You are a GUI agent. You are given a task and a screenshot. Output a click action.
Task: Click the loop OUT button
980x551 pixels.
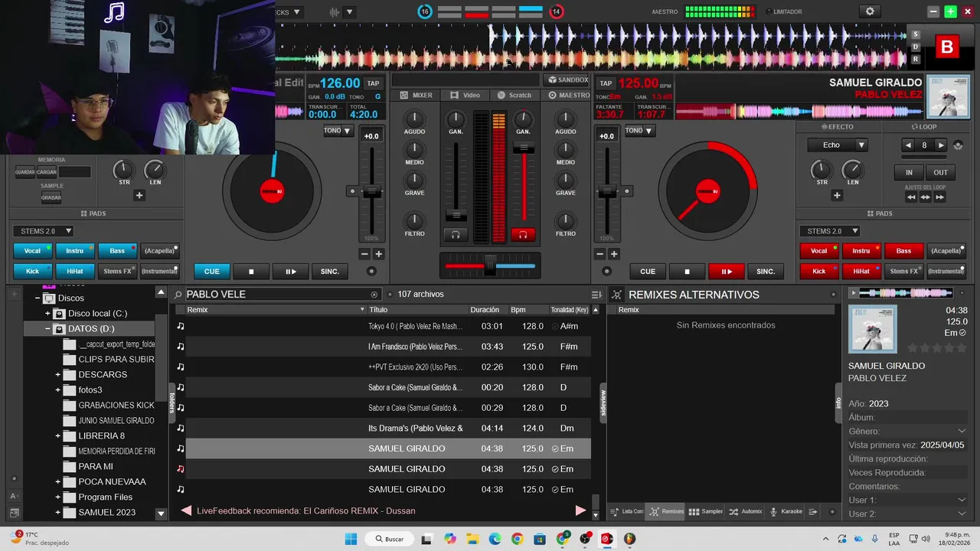(941, 172)
